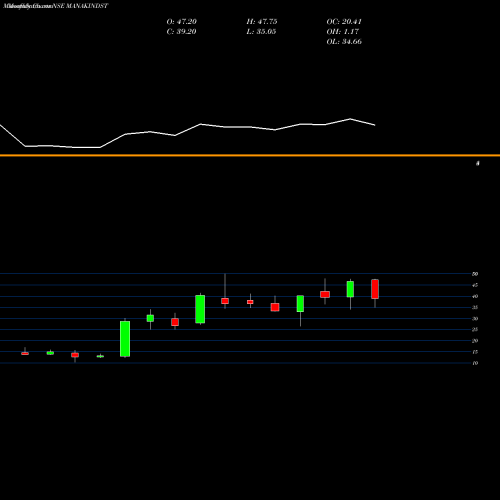Screen dimensions: 500x500
Task: Click the red candle with wick reaching 50
Action: (225, 301)
